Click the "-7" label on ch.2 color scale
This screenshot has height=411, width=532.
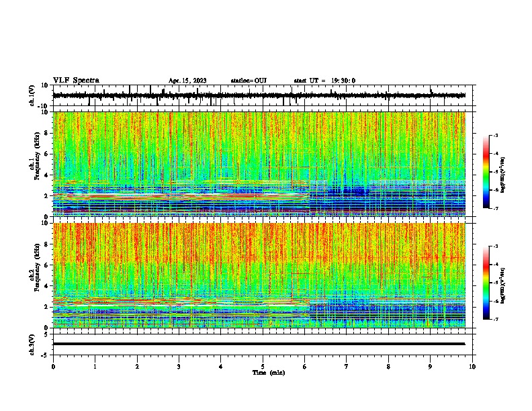click(495, 319)
